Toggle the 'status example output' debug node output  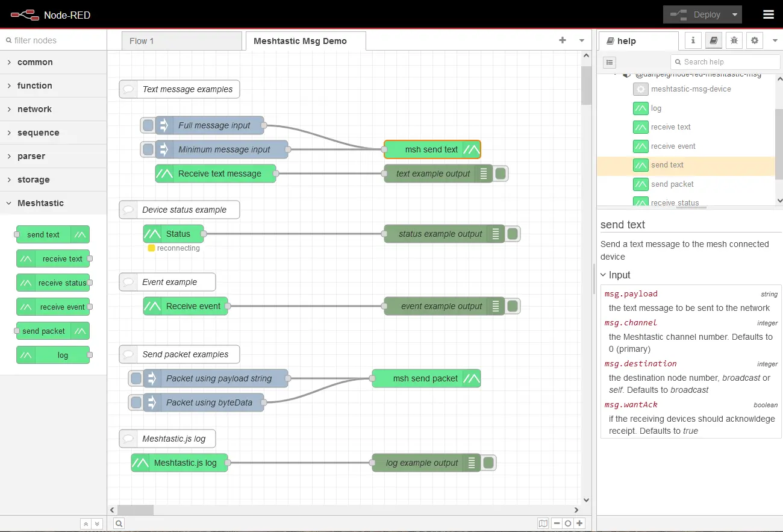point(512,234)
